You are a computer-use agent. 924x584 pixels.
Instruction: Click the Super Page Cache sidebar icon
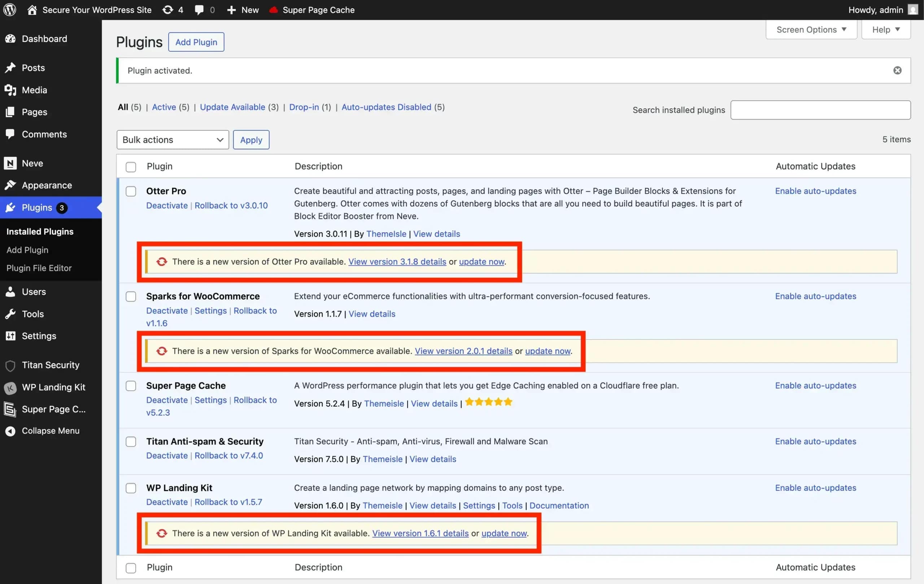pyautogui.click(x=10, y=409)
